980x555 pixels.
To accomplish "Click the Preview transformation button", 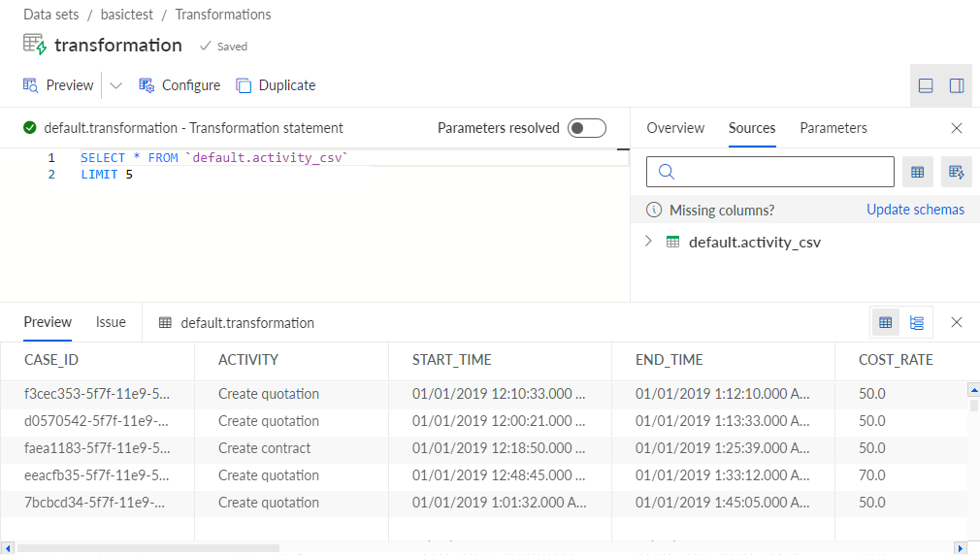I will point(58,85).
